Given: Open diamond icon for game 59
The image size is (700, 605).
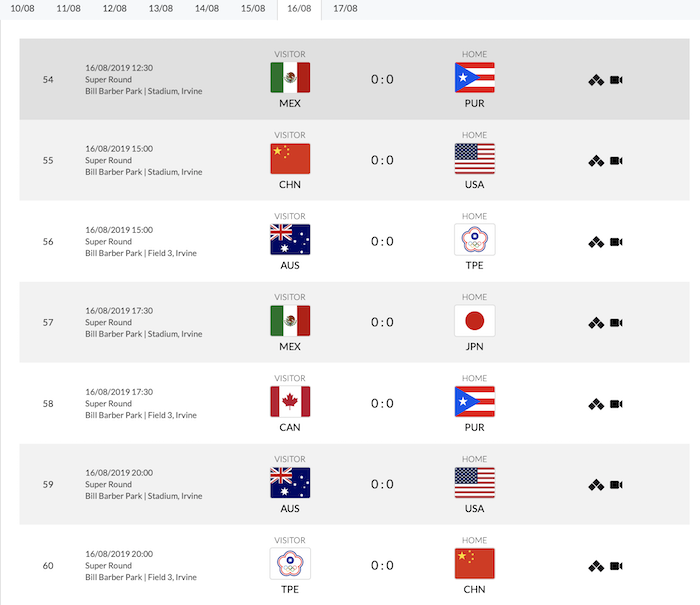Looking at the screenshot, I should click(x=596, y=485).
